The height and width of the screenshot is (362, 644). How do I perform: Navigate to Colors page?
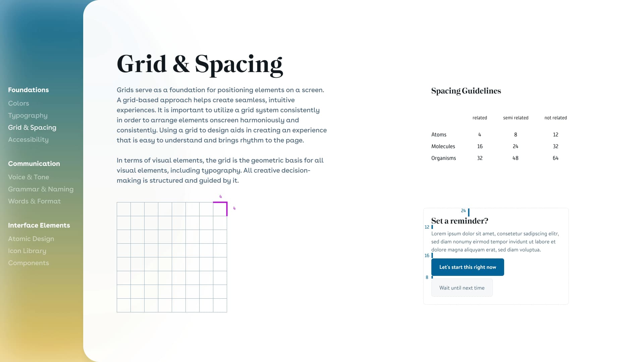point(18,103)
